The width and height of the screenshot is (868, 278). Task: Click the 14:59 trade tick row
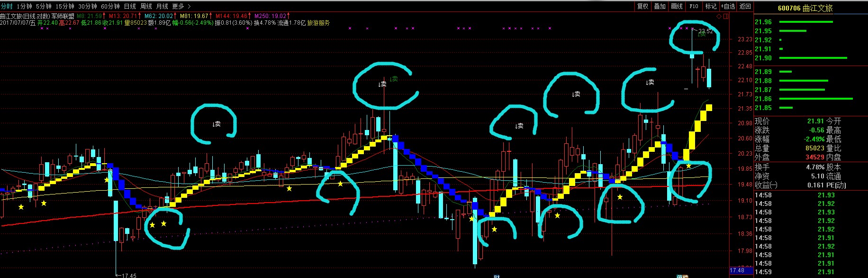[x=811, y=272]
